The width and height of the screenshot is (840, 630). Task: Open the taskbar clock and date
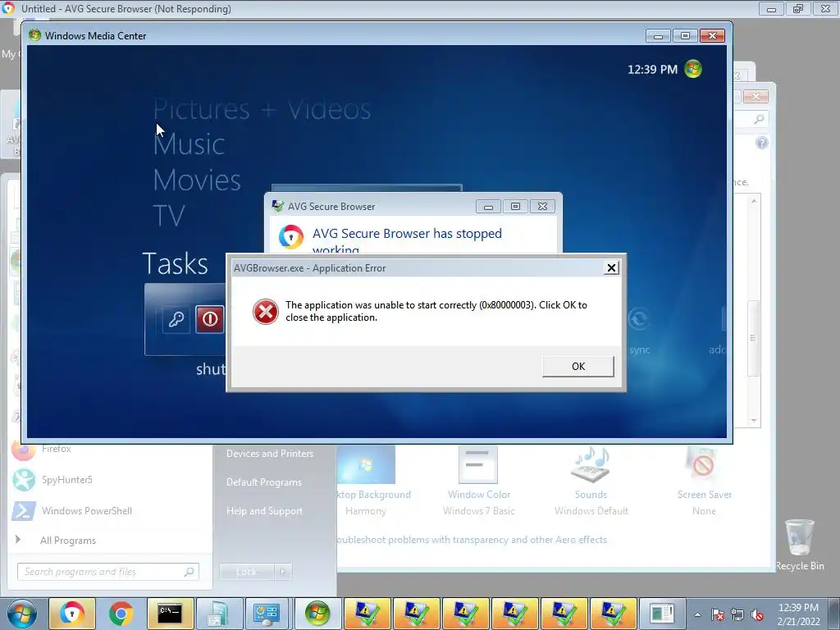[798, 614]
